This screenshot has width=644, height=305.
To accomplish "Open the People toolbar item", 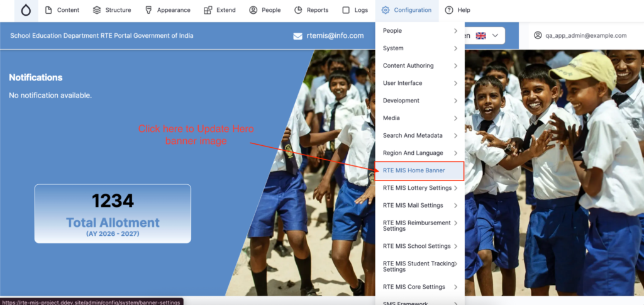I will pyautogui.click(x=265, y=10).
